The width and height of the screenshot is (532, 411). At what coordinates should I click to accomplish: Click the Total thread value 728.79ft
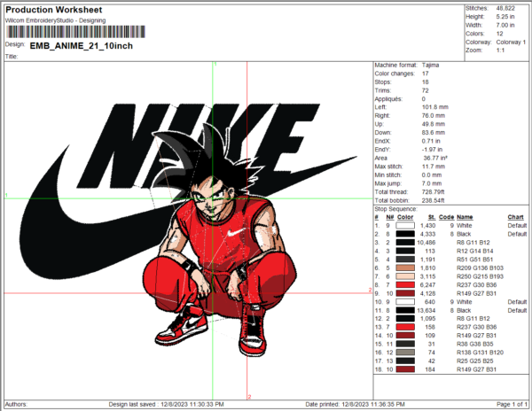click(x=434, y=192)
